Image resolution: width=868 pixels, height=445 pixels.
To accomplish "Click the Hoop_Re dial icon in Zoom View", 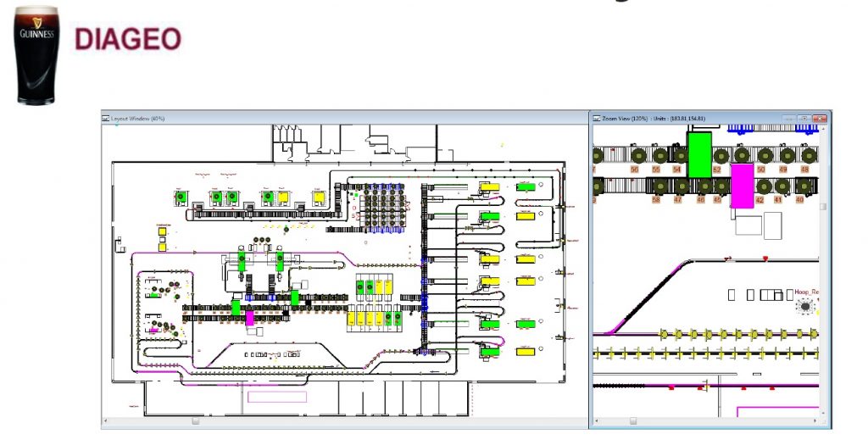I will [x=804, y=309].
